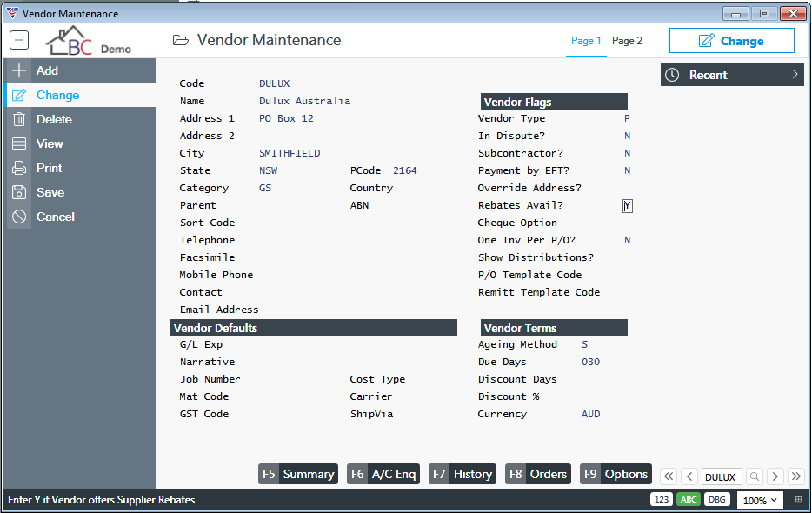
Task: Jump to last vendor record
Action: pos(796,476)
